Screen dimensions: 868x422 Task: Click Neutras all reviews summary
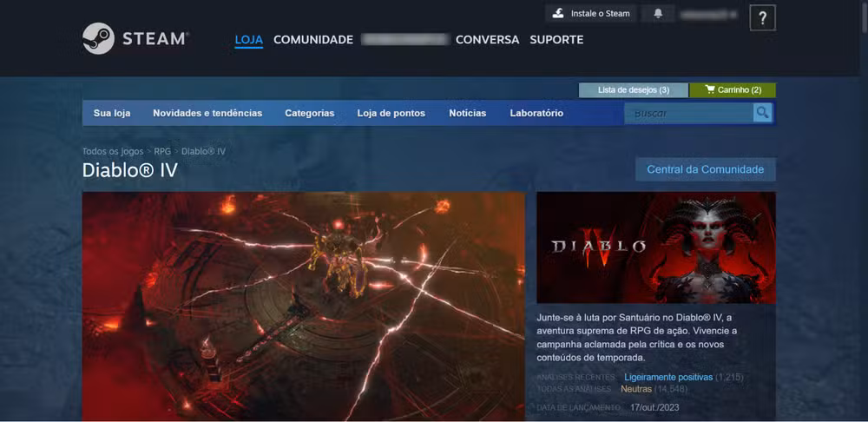(636, 389)
